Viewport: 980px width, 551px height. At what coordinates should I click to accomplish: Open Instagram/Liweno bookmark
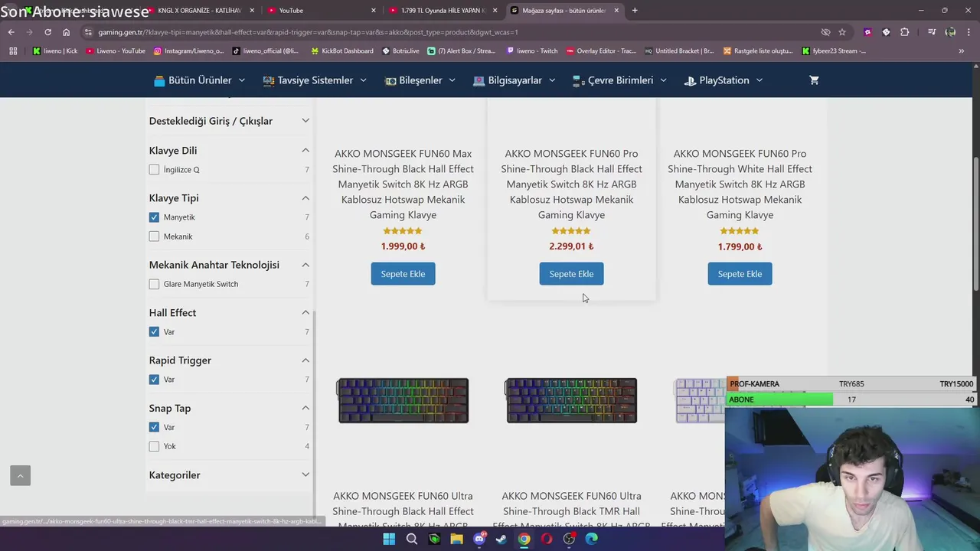tap(189, 51)
